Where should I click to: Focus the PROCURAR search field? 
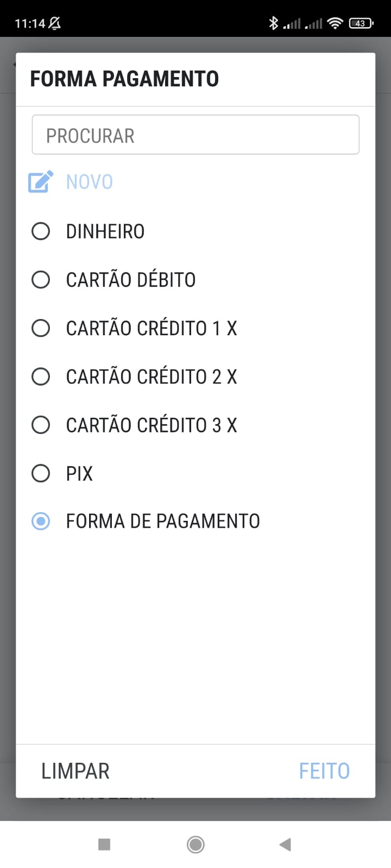pos(195,135)
